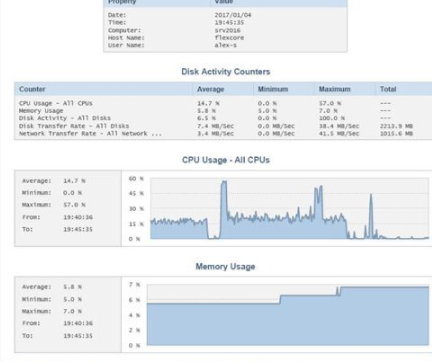Select the 'Memory Usage' row in counters table
This screenshot has width=432, height=362.
pos(41,111)
